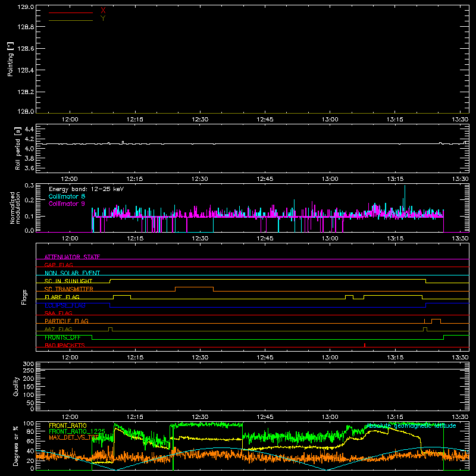The width and height of the screenshot is (476, 476).
Task: Click 13:00 under the modulation panel
Action: pyautogui.click(x=330, y=239)
